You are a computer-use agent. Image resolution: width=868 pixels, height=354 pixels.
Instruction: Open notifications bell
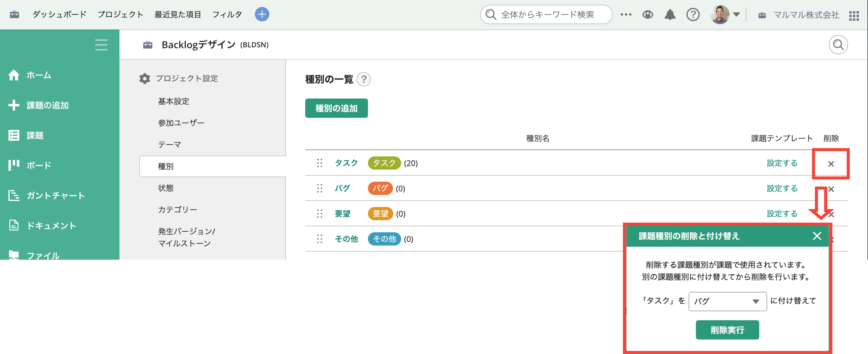pos(670,14)
